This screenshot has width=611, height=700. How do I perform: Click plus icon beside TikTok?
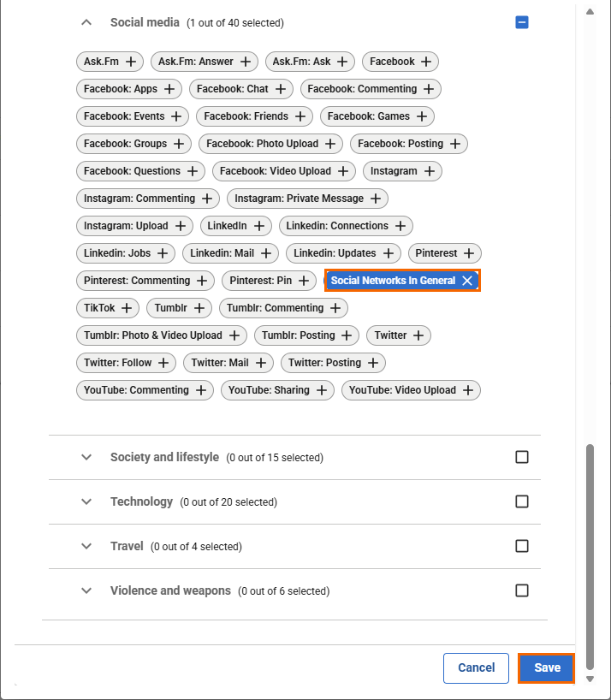pos(127,308)
